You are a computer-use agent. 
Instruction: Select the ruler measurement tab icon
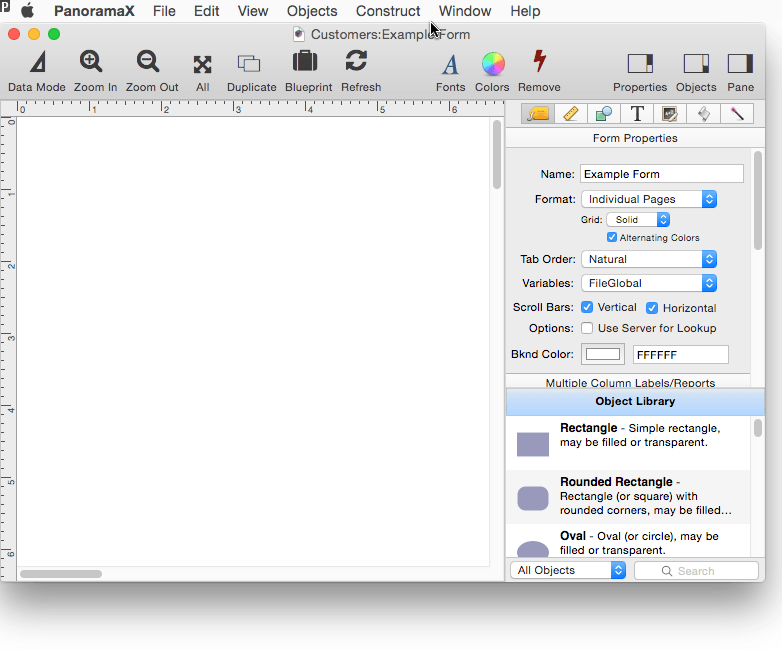[x=571, y=114]
